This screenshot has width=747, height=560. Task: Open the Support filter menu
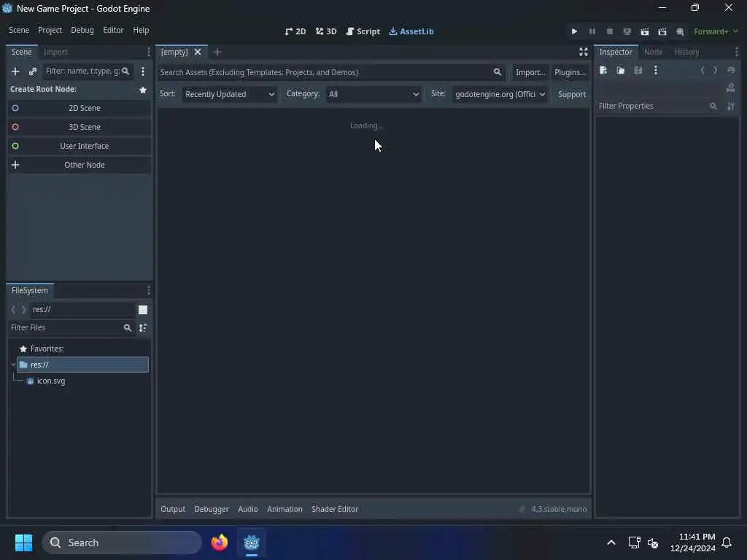572,94
